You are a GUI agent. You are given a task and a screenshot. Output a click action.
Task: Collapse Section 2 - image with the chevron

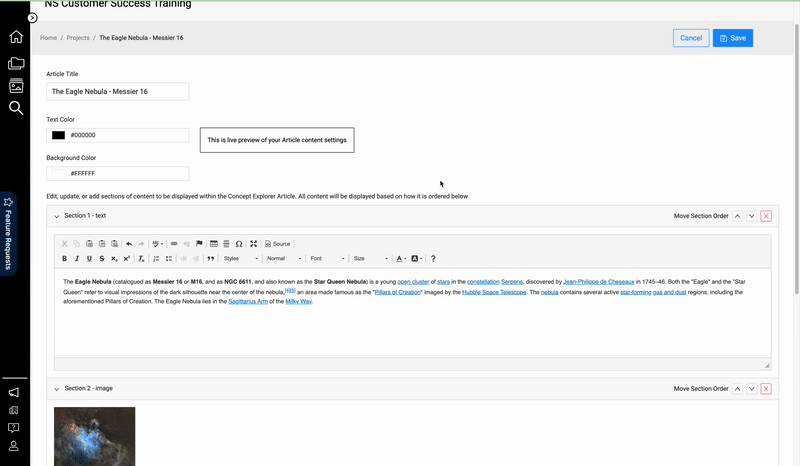56,388
